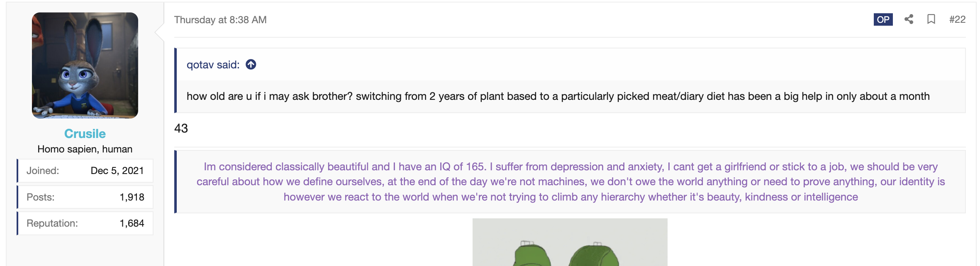This screenshot has width=980, height=266.
Task: Bookmark this post with the bookmark icon
Action: pos(931,19)
